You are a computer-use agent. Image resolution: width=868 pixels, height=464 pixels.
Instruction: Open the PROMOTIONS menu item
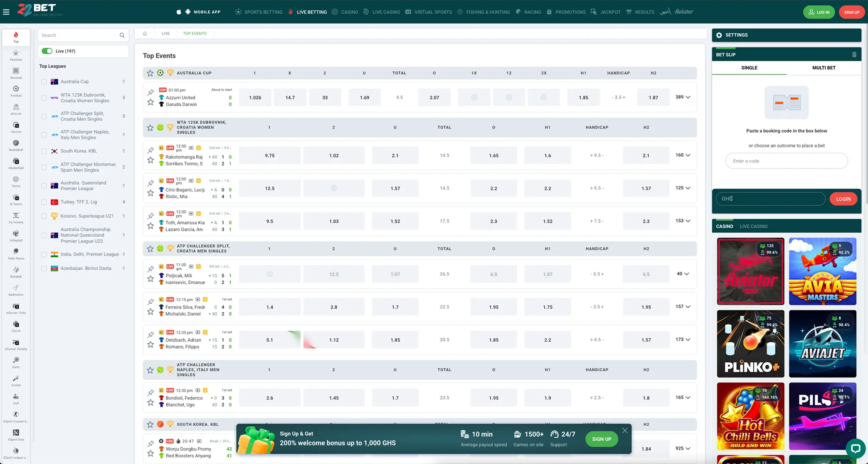coord(571,12)
